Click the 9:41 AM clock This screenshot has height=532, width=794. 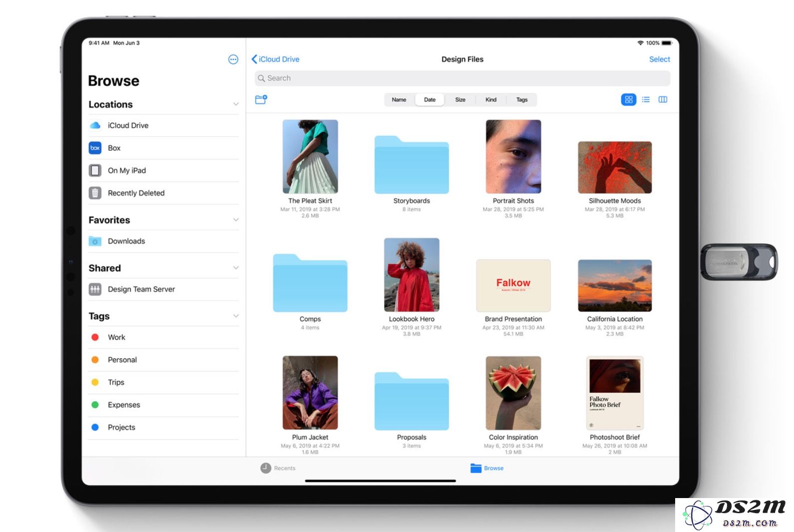click(99, 43)
